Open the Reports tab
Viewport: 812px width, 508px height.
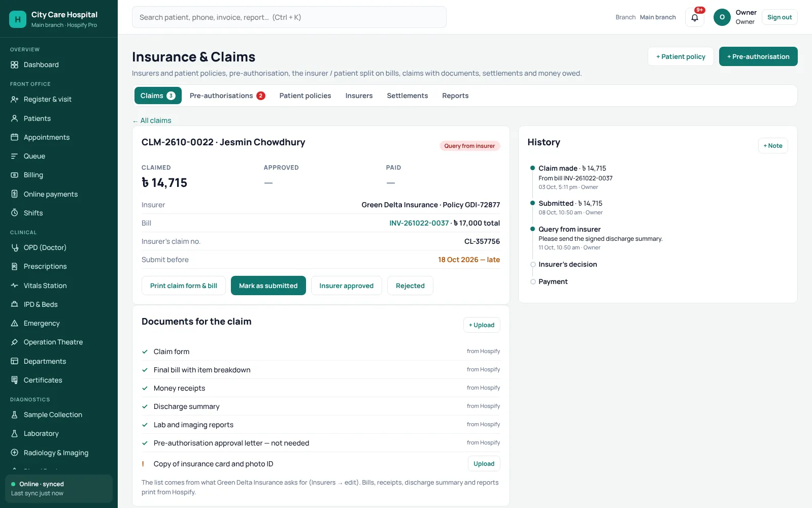pos(455,96)
